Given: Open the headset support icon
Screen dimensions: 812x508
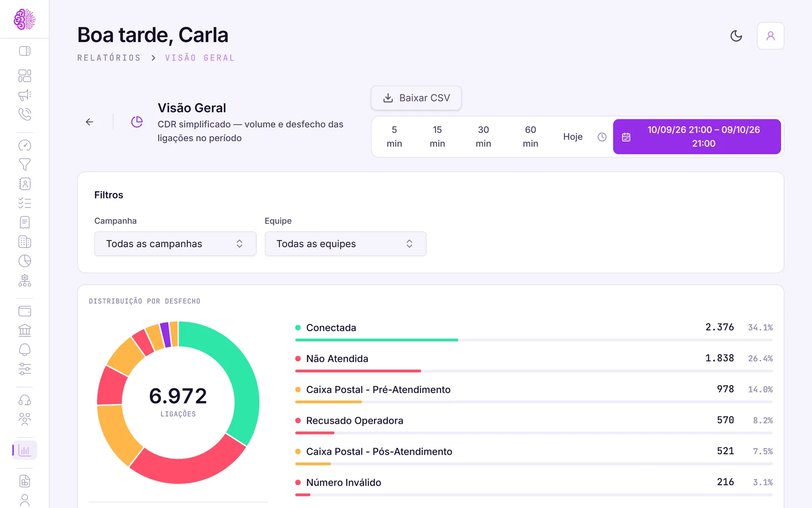Looking at the screenshot, I should tap(24, 400).
